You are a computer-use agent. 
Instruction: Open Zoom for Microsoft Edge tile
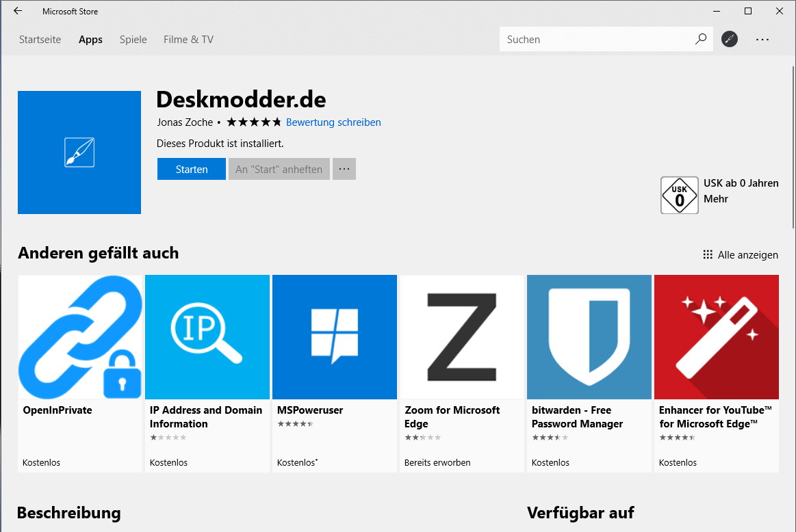coord(462,374)
